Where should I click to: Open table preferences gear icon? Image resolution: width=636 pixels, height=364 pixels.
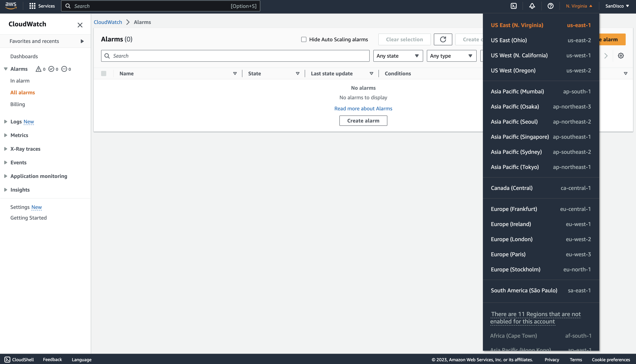[x=621, y=56]
